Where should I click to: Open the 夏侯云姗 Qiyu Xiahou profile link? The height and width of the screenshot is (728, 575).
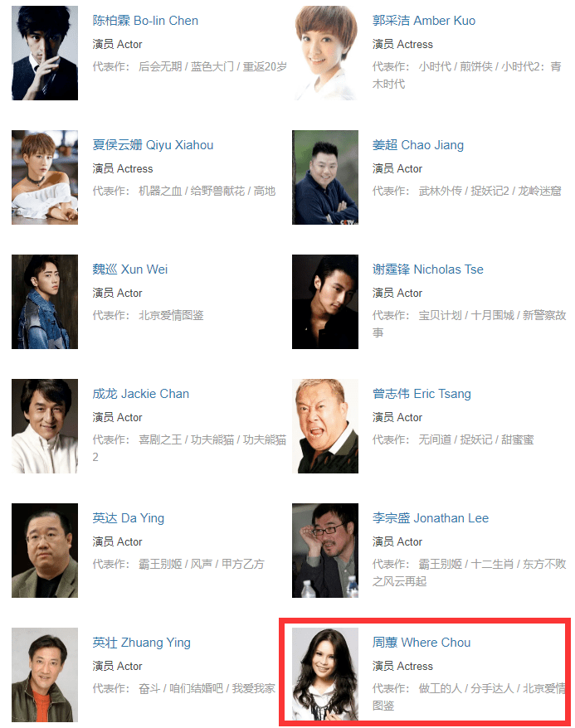(x=153, y=145)
